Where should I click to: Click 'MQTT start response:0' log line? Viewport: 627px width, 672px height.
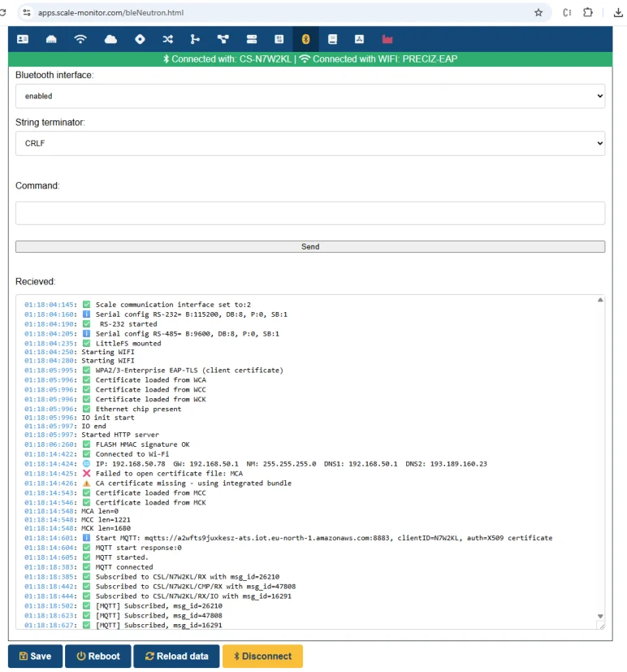(x=103, y=548)
